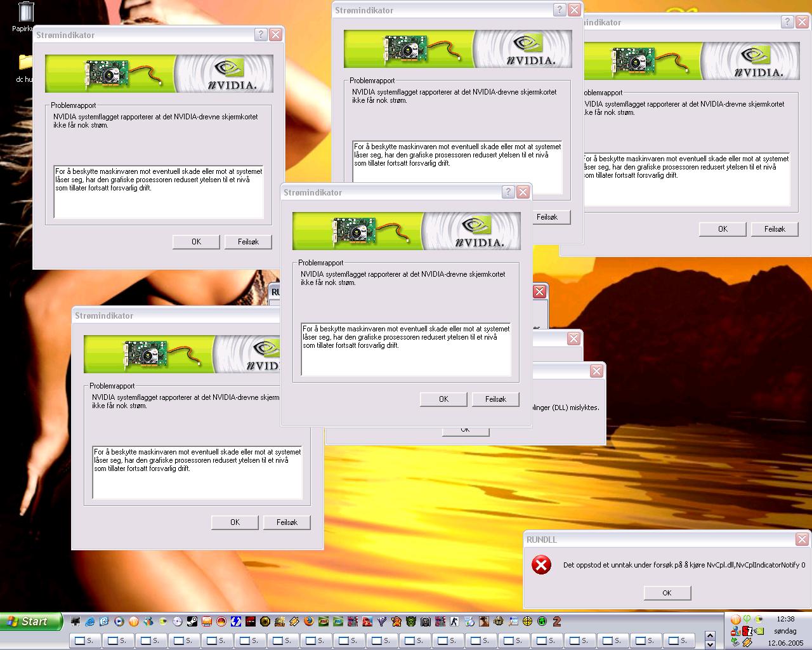This screenshot has width=812, height=650.
Task: Launch Mozilla Firefox from Quick Launch
Action: click(309, 621)
